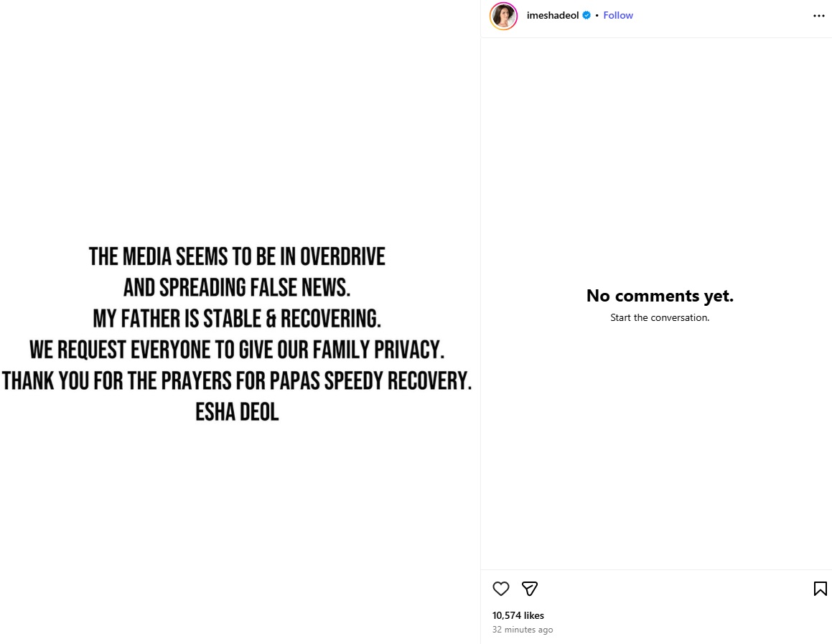Click the "THE MEDIA SEEMS TO BE IN OVERDRIVE" line
The image size is (832, 644).
click(237, 256)
